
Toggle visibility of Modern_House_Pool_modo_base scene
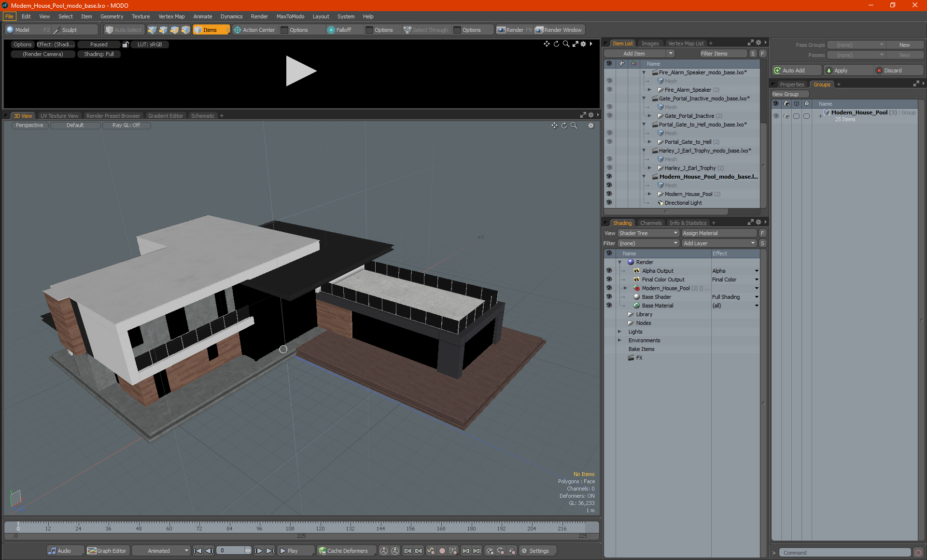tap(609, 177)
